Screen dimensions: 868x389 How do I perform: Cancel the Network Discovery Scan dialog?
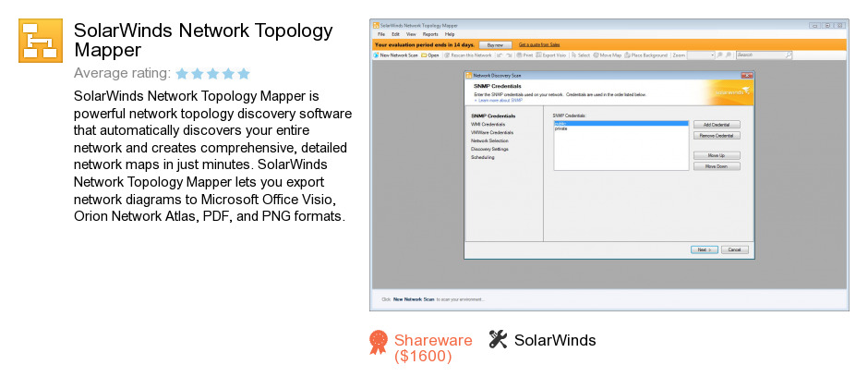point(735,249)
